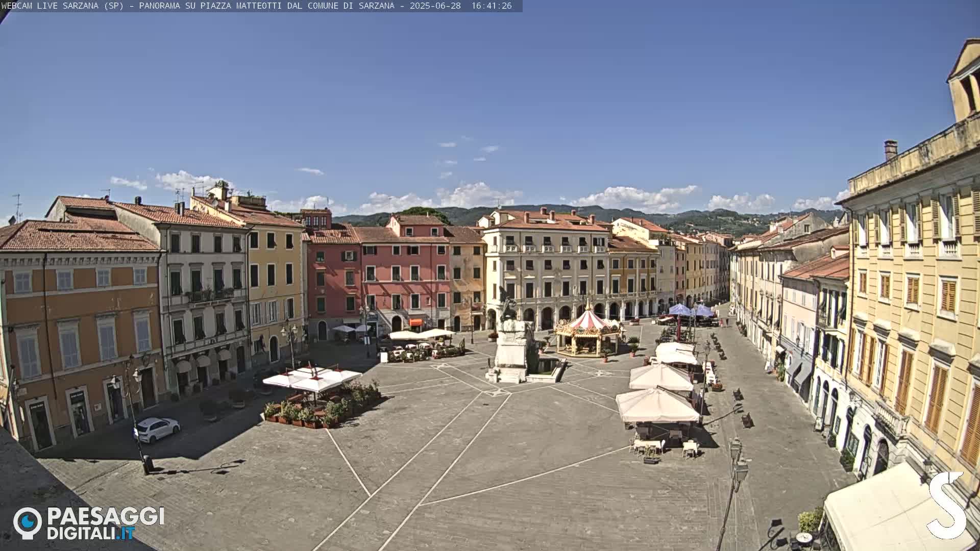The width and height of the screenshot is (980, 551).
Task: Click the webcam title caption text
Action: point(198,6)
